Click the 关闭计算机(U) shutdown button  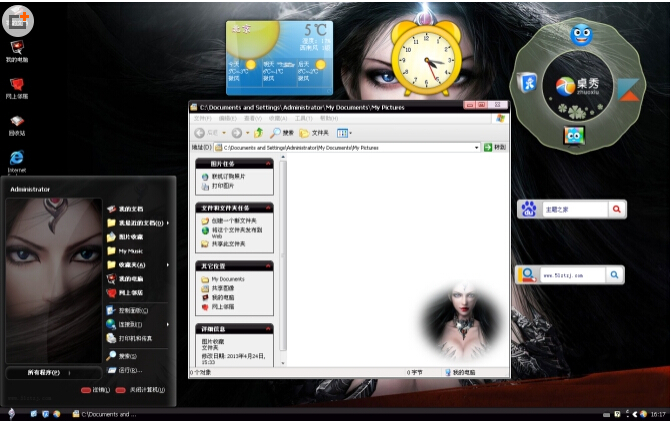(x=140, y=390)
